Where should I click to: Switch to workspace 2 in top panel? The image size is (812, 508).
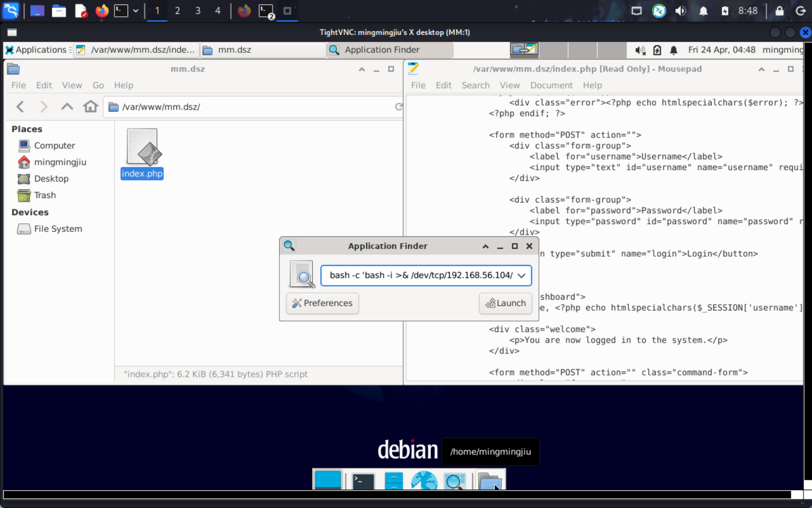click(x=177, y=11)
